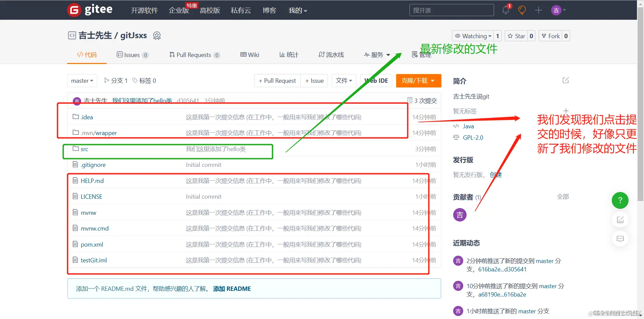This screenshot has height=319, width=644.
Task: Switch to the 统计 tab
Action: pyautogui.click(x=289, y=55)
